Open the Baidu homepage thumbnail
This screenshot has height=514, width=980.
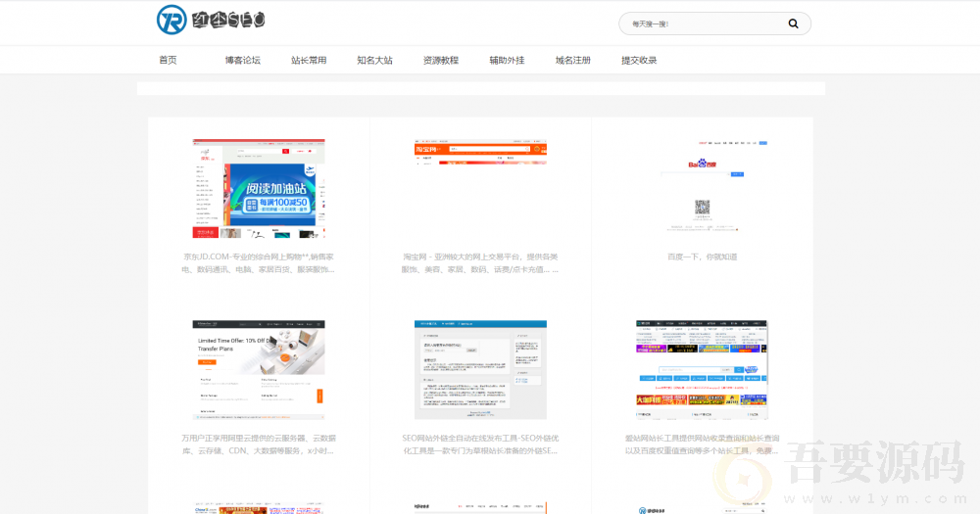point(702,188)
